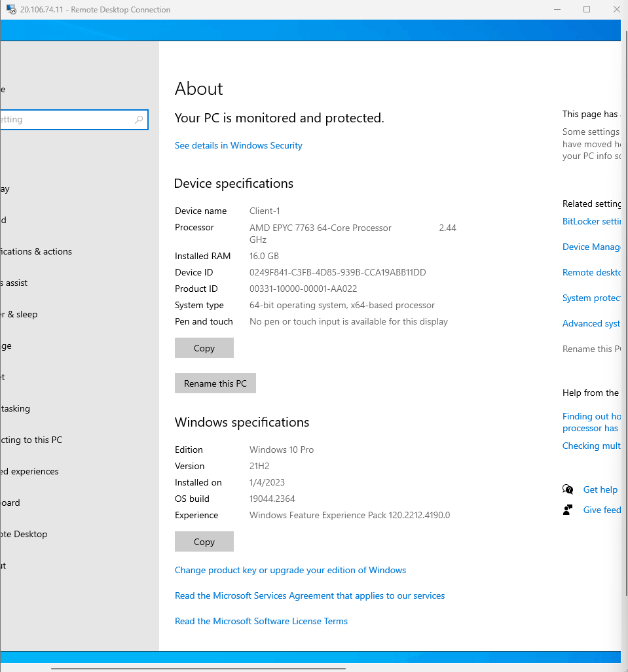Click the Rename this PC related link
This screenshot has width=628, height=672.
tap(591, 349)
